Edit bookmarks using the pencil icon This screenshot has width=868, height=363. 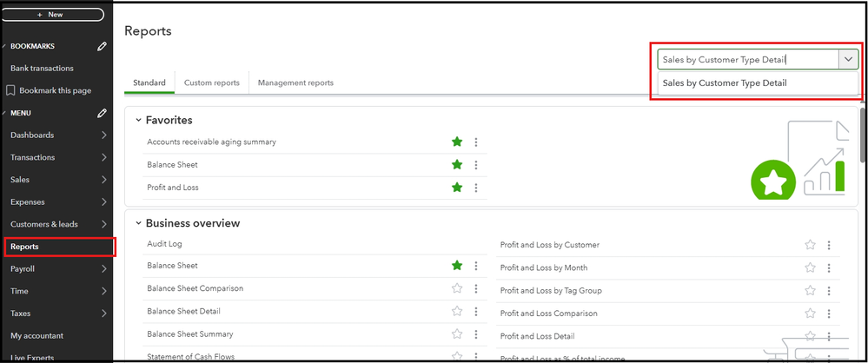point(103,46)
